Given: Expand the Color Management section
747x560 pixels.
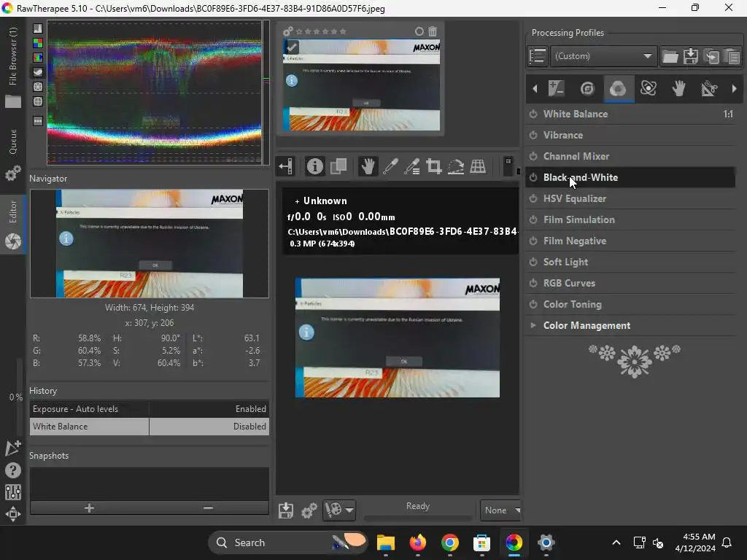Looking at the screenshot, I should [x=587, y=325].
